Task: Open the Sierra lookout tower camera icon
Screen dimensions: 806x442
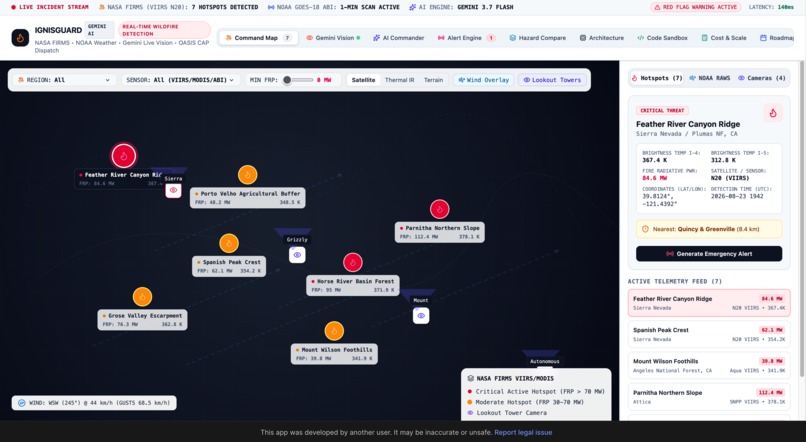Action: click(x=173, y=190)
